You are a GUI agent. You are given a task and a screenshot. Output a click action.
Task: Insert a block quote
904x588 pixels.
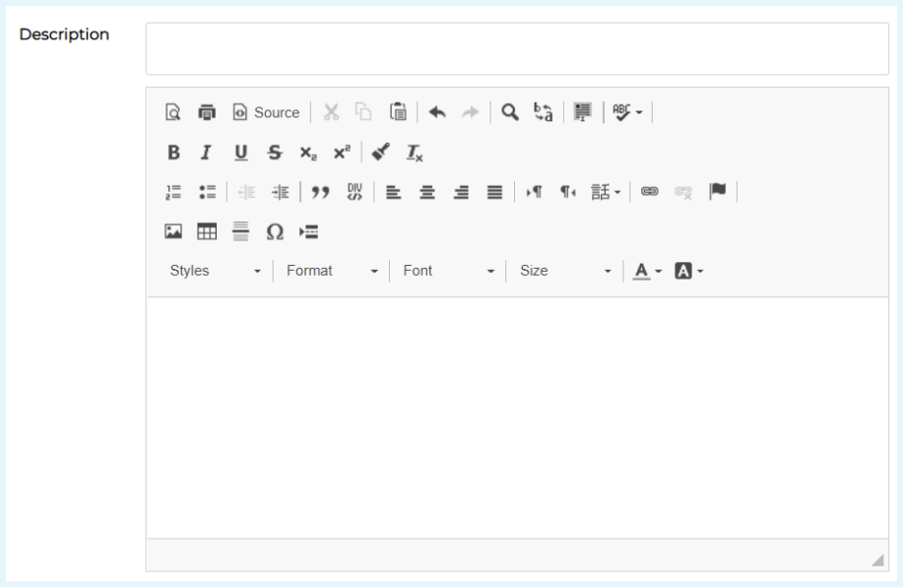320,192
